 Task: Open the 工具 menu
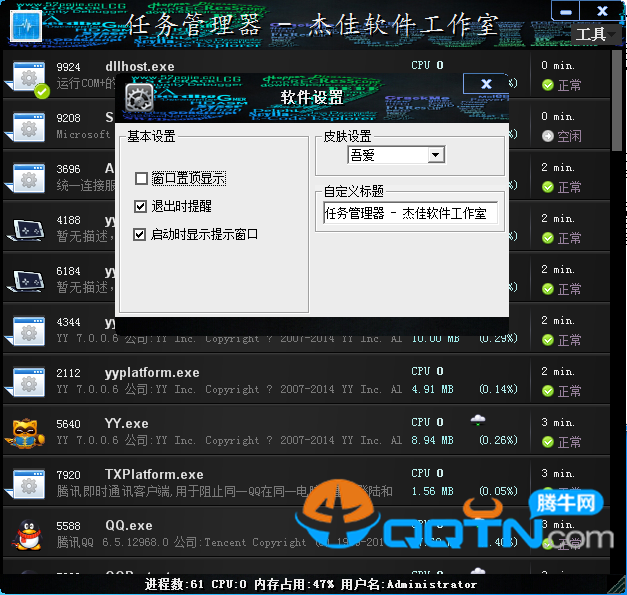pyautogui.click(x=591, y=34)
